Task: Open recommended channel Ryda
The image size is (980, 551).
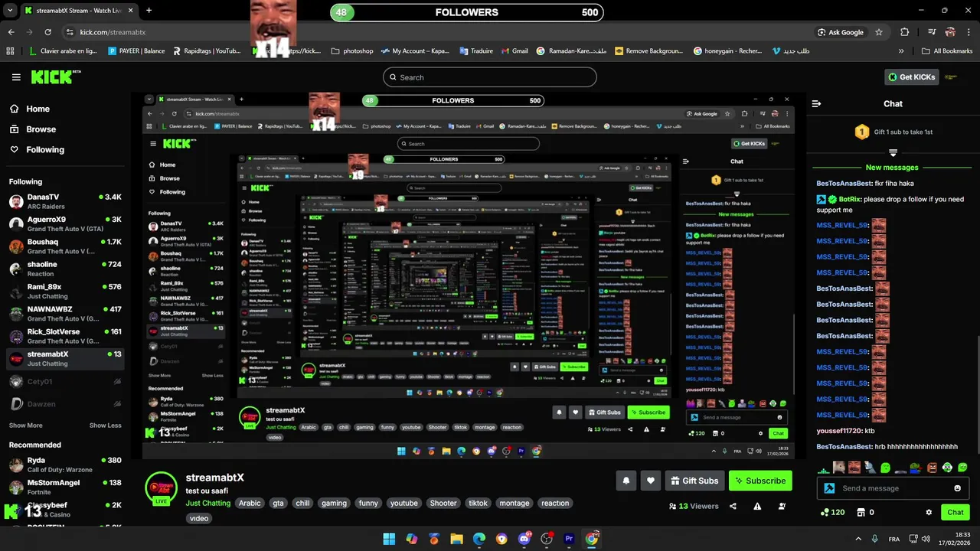Action: 64,465
